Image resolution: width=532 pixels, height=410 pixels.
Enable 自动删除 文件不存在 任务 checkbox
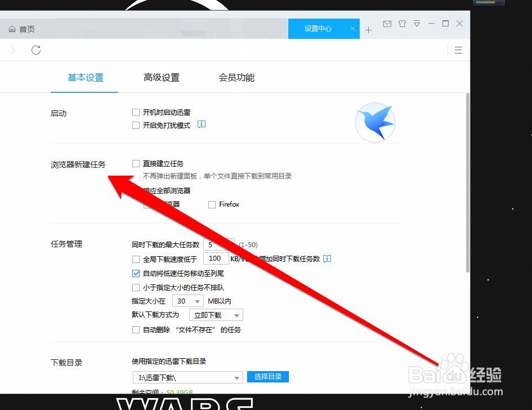tap(136, 330)
